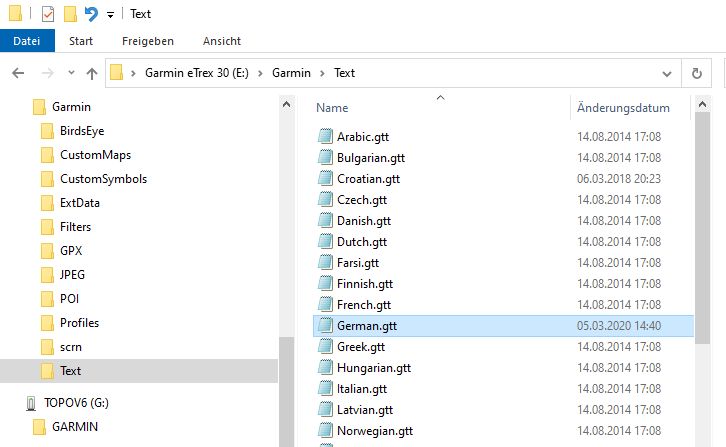Expand chevron after Garmin eTrex 30 breadcrumb
The height and width of the screenshot is (447, 726).
[x=260, y=73]
